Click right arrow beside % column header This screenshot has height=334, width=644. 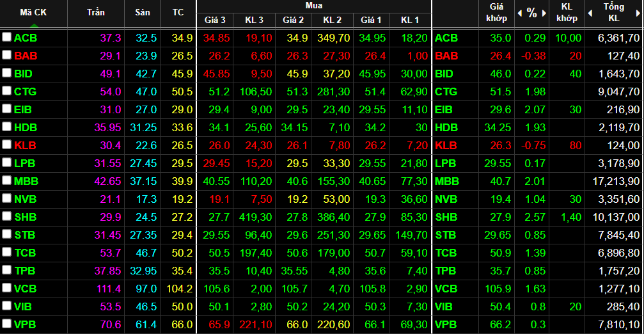tap(543, 13)
